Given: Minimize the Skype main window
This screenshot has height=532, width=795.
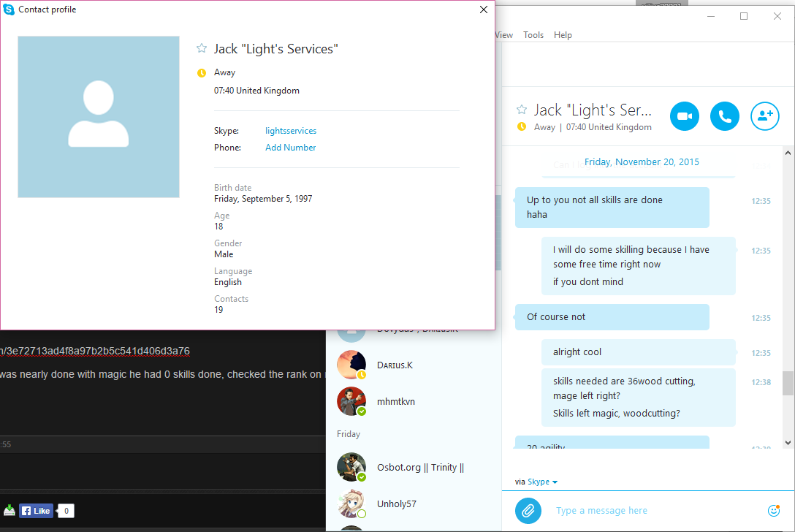Looking at the screenshot, I should [x=711, y=16].
